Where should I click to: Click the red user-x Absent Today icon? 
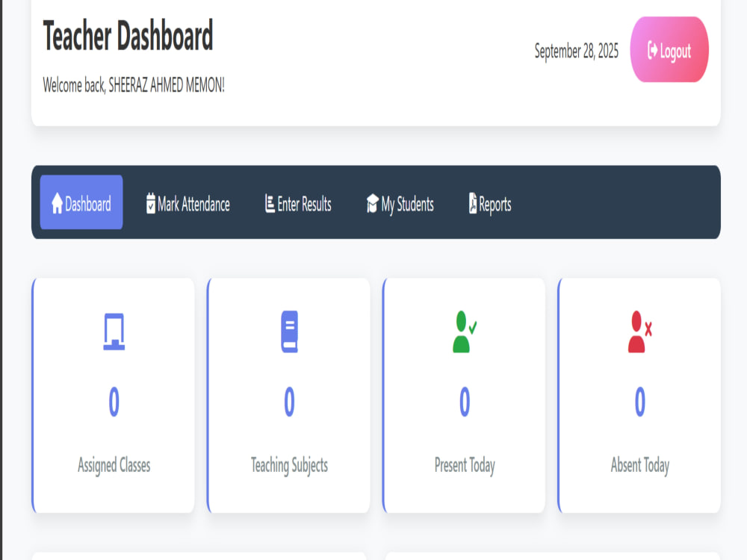click(x=640, y=332)
